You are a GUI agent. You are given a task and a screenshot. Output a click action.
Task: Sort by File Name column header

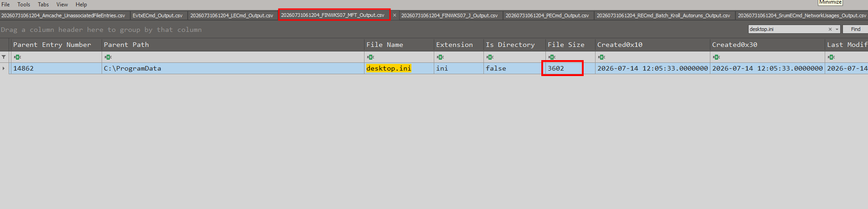(399, 45)
